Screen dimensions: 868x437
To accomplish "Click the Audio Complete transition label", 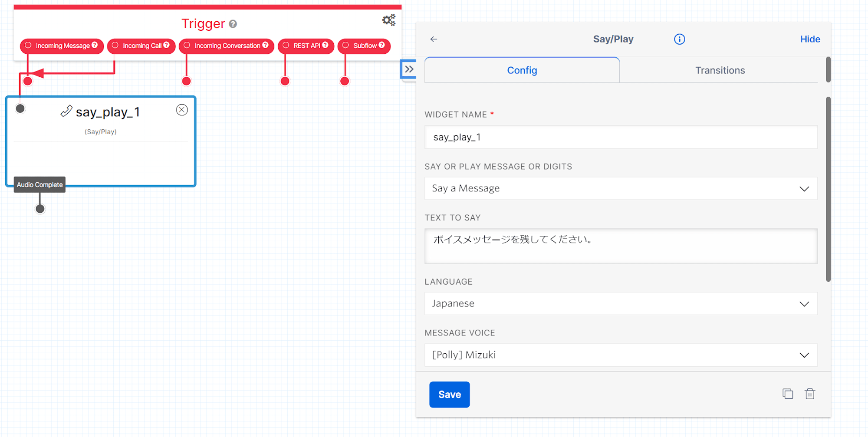I will coord(39,184).
